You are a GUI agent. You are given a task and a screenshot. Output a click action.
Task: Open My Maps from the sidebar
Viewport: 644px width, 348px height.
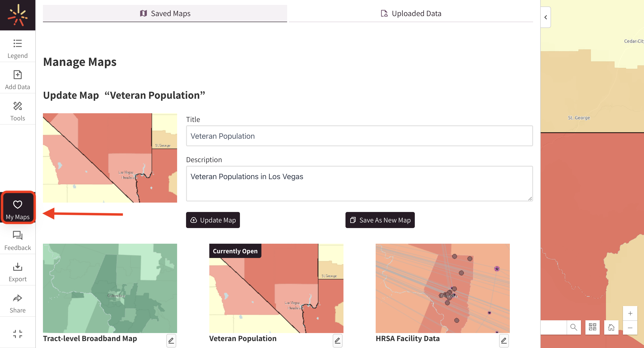[17, 208]
